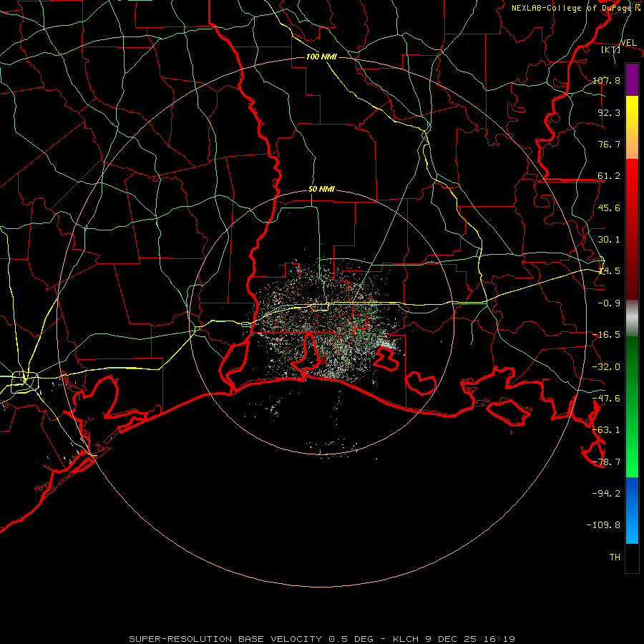Click the TH legend label
The width and height of the screenshot is (644, 644).
tap(615, 557)
